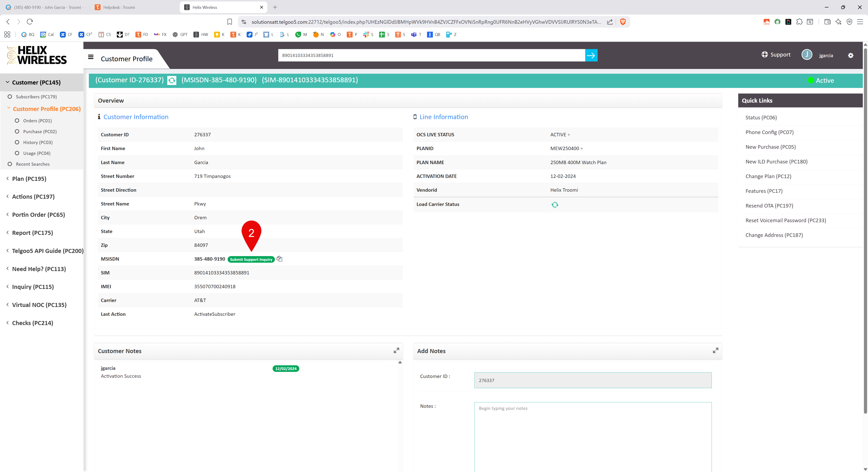
Task: Expand the Add Notes panel fullscreen
Action: [715, 351]
